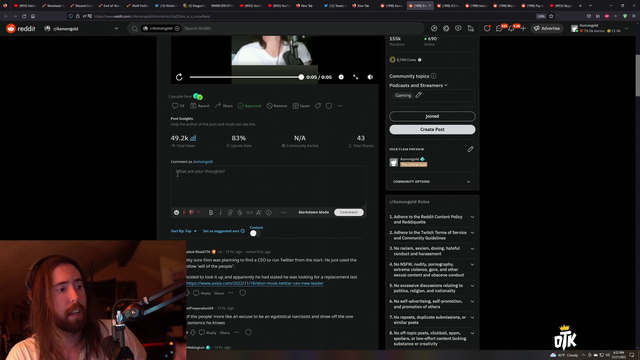Viewport: 640px width, 360px height.
Task: Open video settings gear icon
Action: (341, 77)
